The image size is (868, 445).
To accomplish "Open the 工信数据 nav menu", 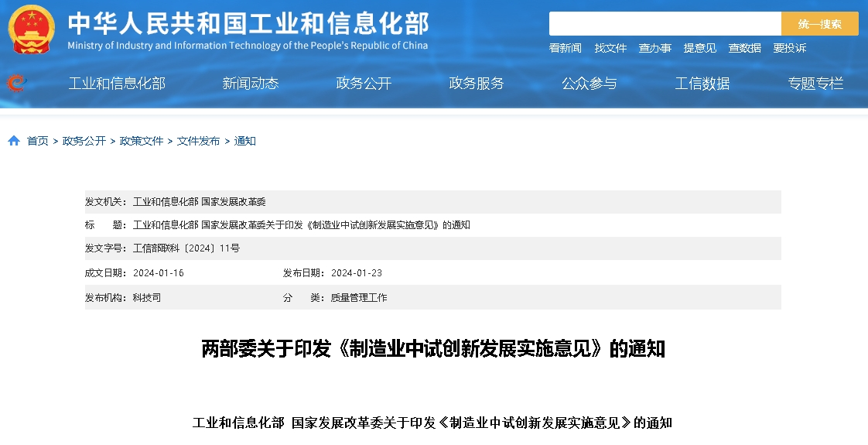I will (702, 84).
